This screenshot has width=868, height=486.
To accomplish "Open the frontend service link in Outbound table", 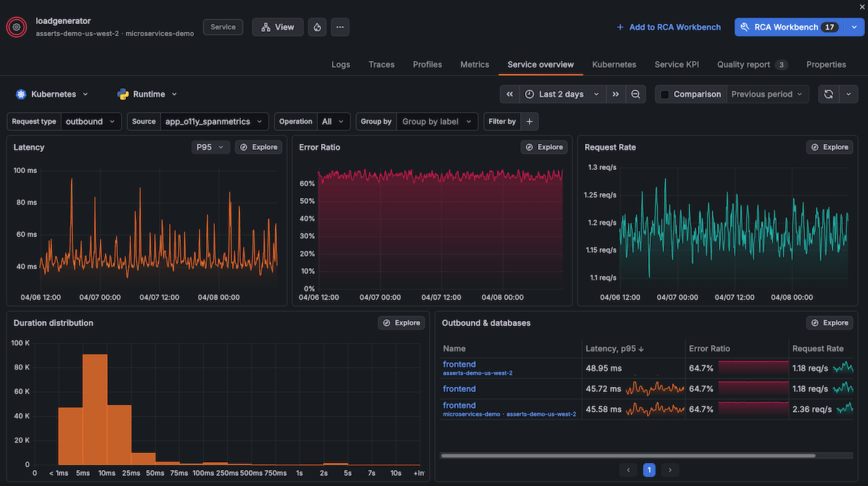I will pos(459,364).
